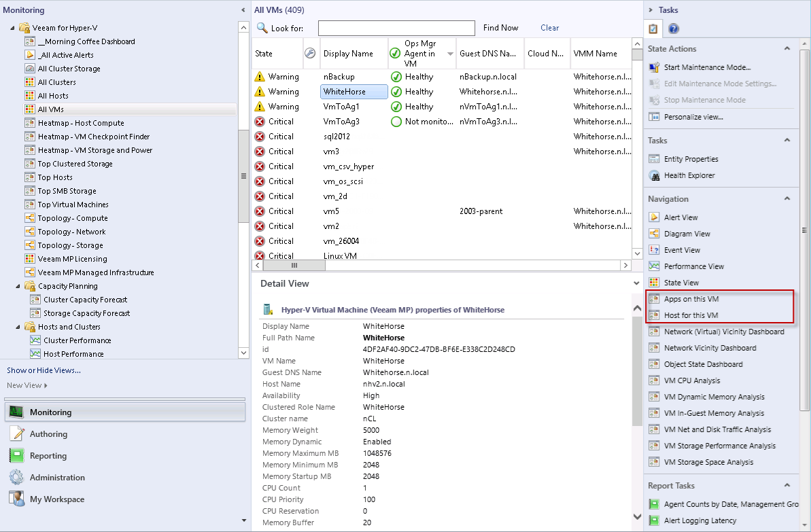The height and width of the screenshot is (532, 811).
Task: Click the Performance View icon
Action: coord(654,266)
